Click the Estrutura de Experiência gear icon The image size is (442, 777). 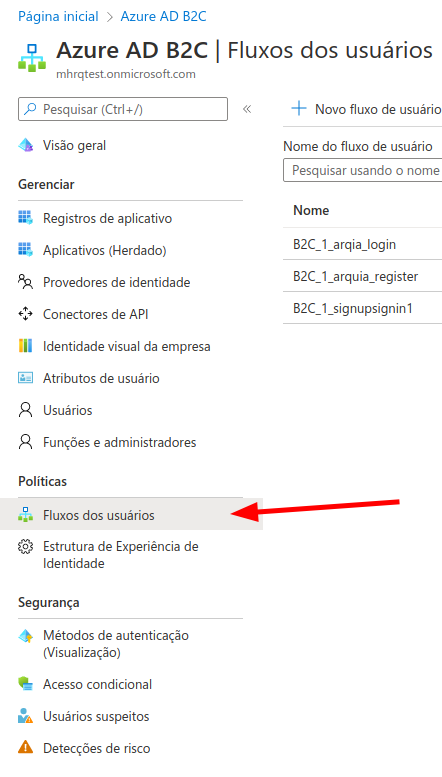click(x=25, y=547)
